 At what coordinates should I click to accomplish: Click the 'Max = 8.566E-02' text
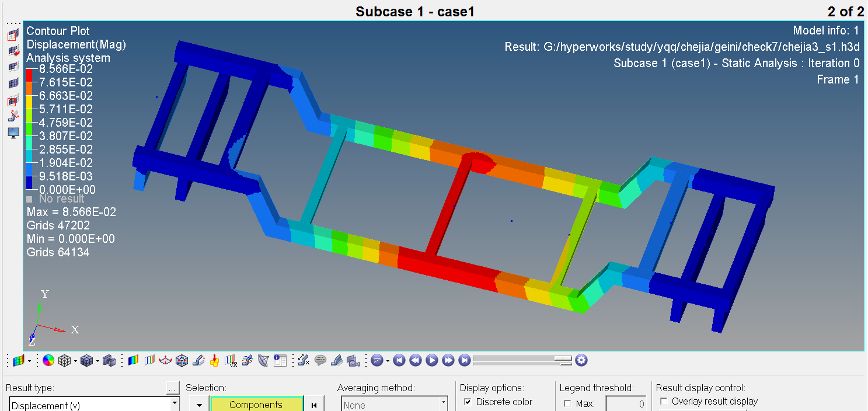pyautogui.click(x=71, y=212)
